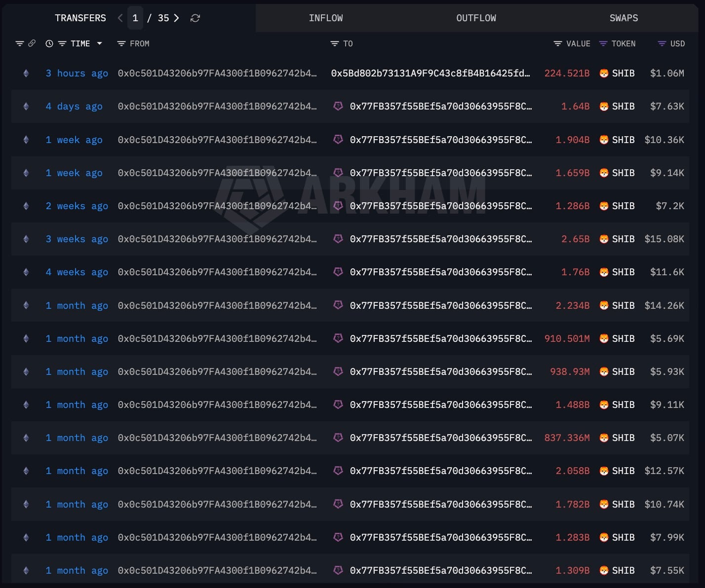The width and height of the screenshot is (705, 588).
Task: Open recipient address in the 1.309B row
Action: 441,571
